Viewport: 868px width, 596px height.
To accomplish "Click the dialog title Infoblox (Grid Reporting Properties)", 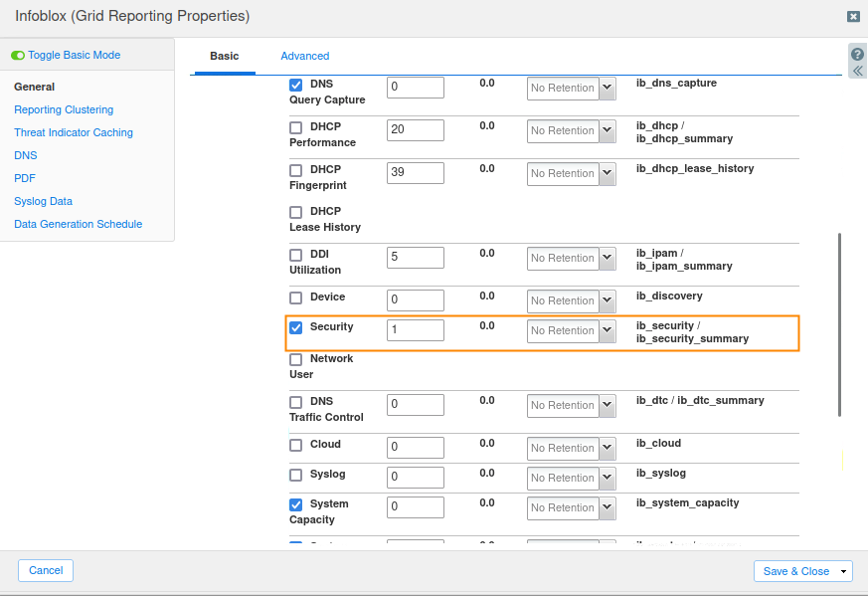I will tap(132, 16).
